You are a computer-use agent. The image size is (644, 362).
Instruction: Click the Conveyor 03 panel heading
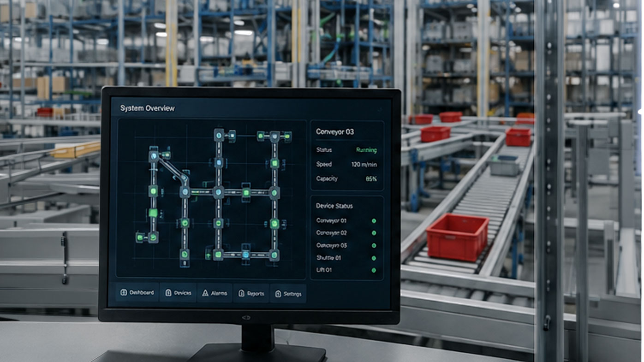tap(335, 132)
